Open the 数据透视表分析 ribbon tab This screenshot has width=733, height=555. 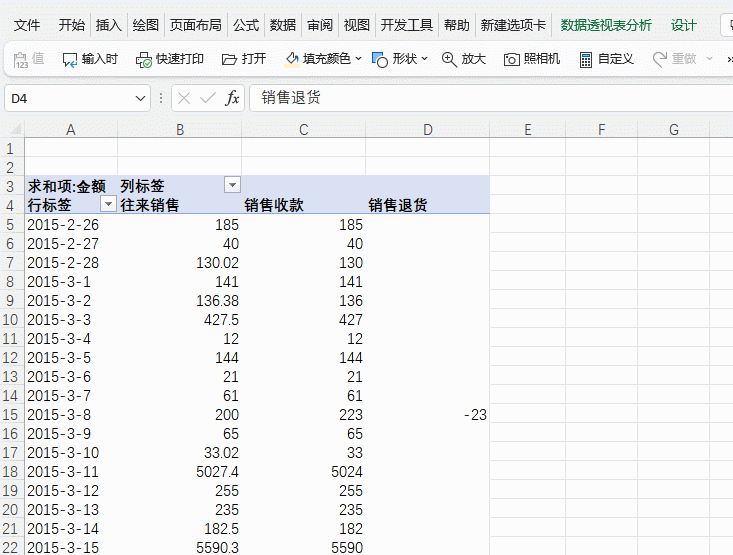(x=605, y=25)
